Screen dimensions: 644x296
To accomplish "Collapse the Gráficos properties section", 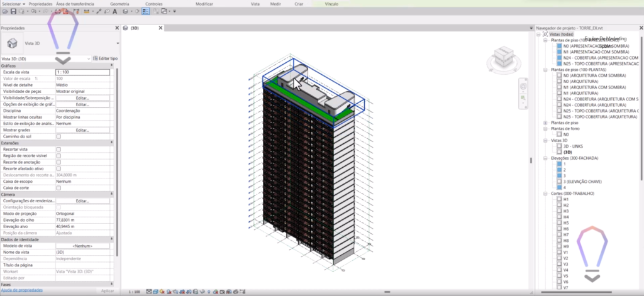I will [x=112, y=66].
